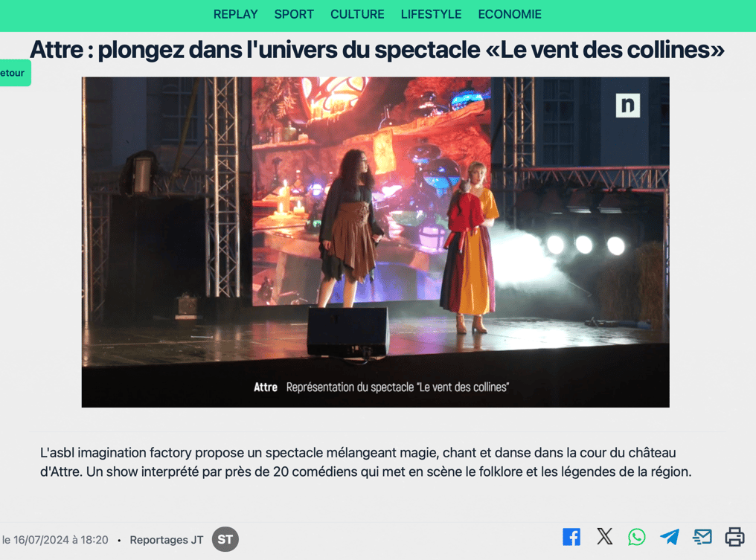This screenshot has width=756, height=560.
Task: Send article by email icon
Action: pyautogui.click(x=702, y=536)
